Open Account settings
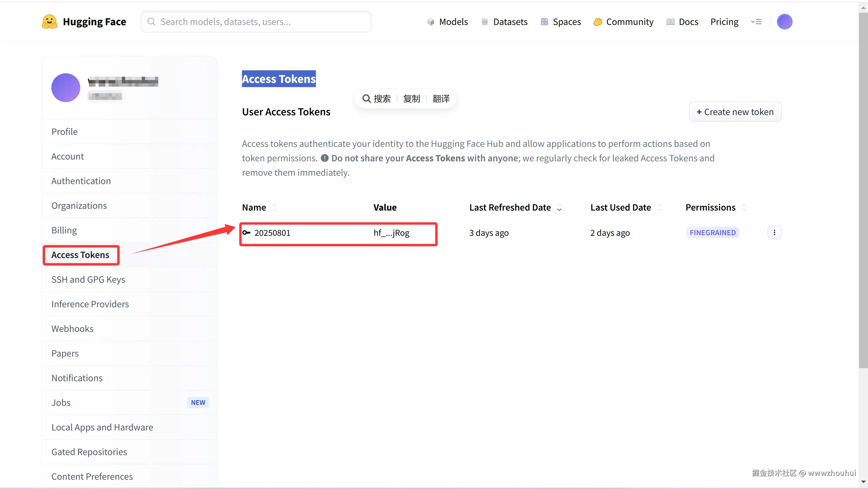Image resolution: width=868 pixels, height=489 pixels. [x=130, y=156]
